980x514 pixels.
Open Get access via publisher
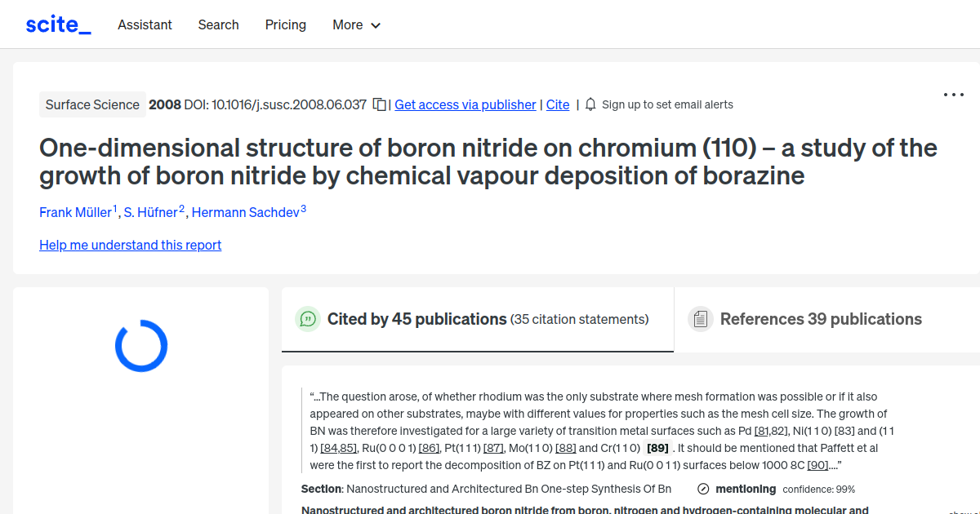[x=465, y=104]
